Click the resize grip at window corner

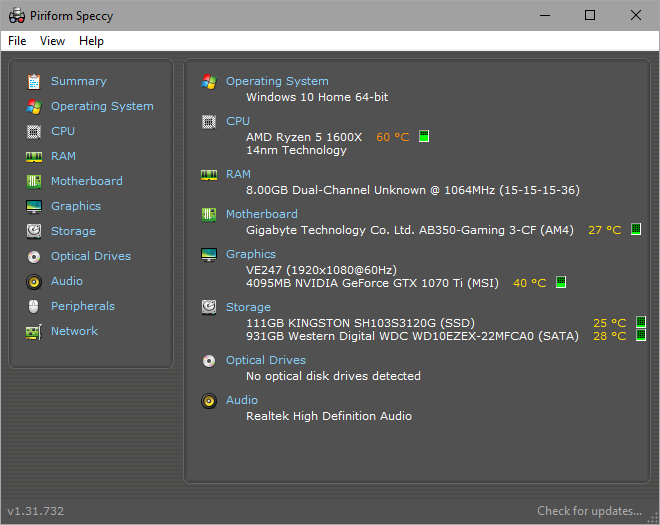point(653,518)
